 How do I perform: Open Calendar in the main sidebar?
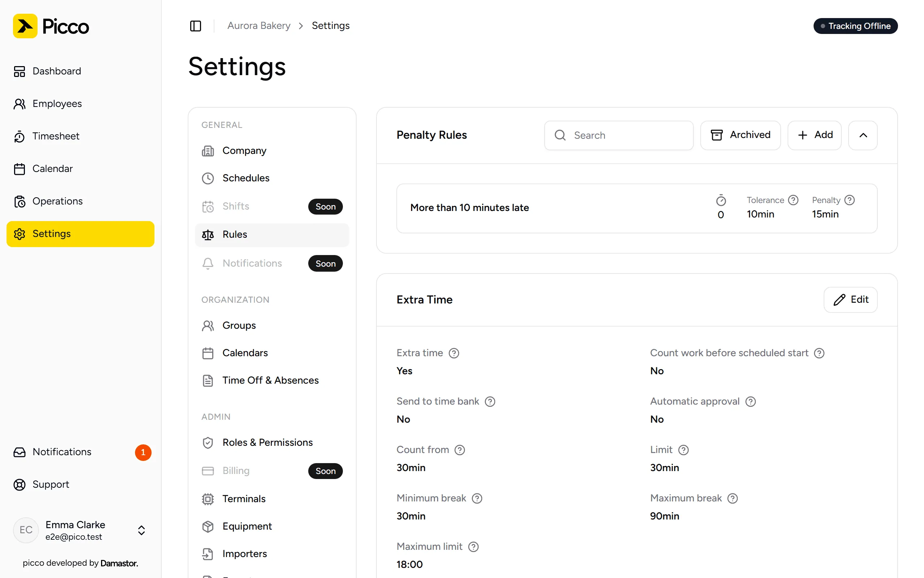pos(80,169)
